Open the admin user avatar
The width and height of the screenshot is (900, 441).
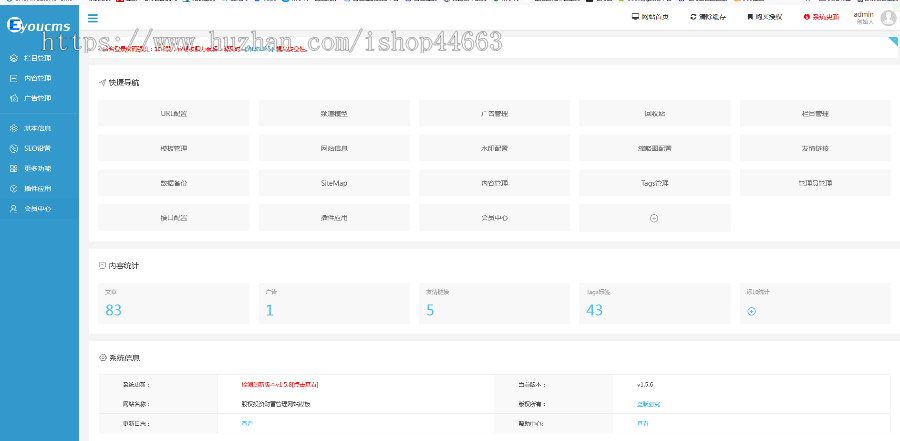[x=887, y=18]
